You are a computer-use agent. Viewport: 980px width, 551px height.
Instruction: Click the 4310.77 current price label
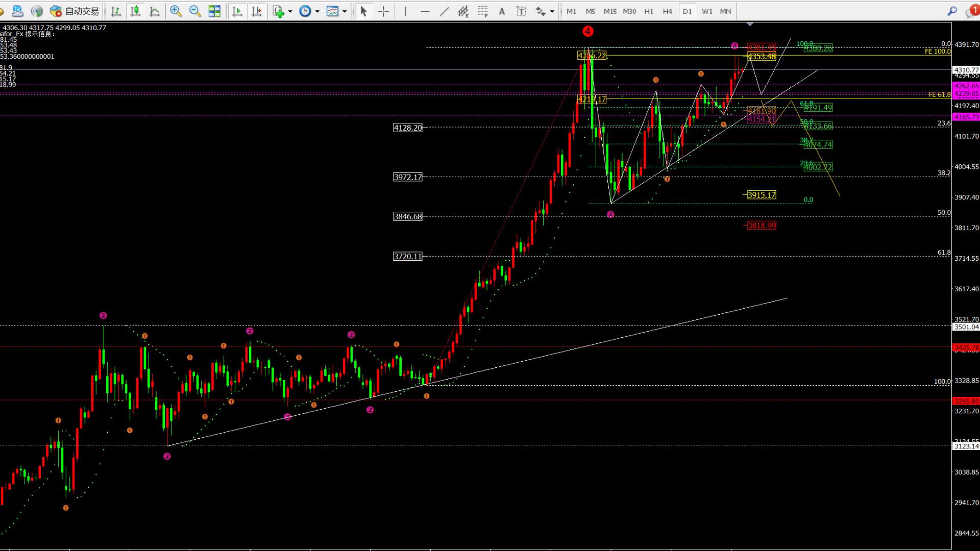966,70
